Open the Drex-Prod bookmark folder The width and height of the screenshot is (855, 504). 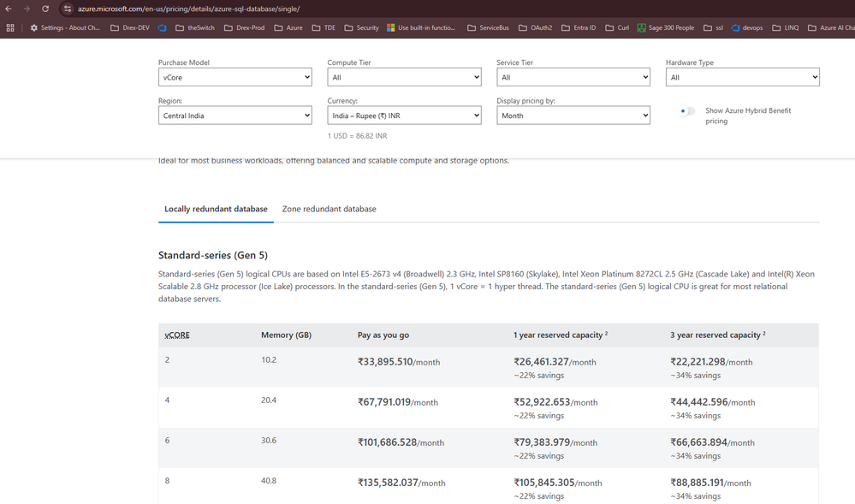coord(244,28)
